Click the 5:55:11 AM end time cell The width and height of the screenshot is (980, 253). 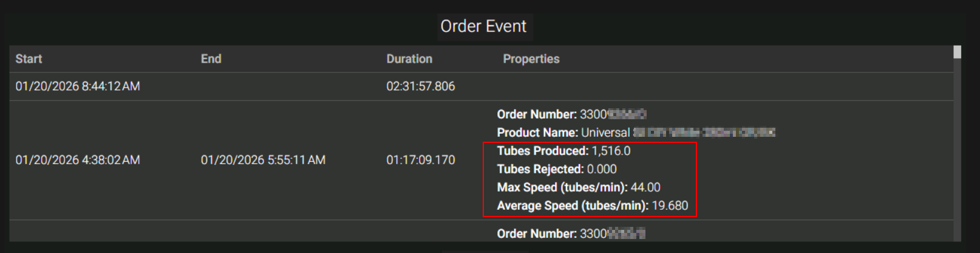tap(263, 160)
